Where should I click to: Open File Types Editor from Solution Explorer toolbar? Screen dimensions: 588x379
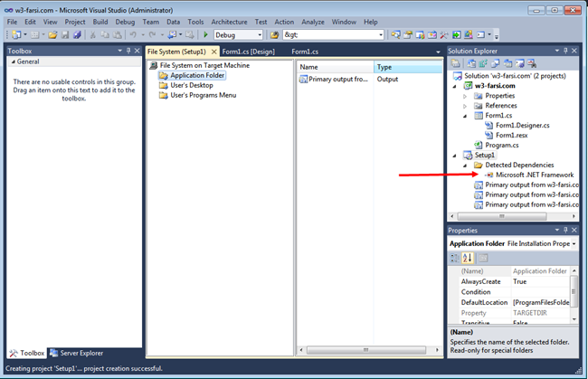pyautogui.click(x=496, y=63)
